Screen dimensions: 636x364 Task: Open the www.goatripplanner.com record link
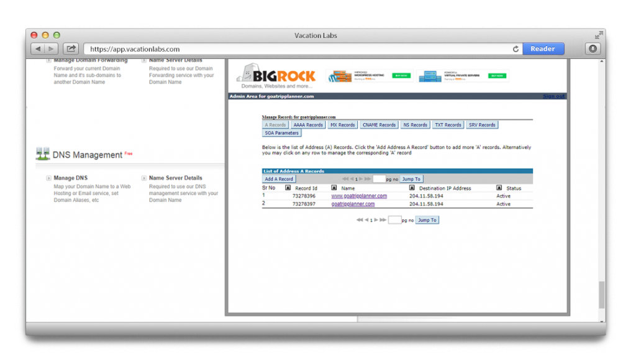tap(359, 196)
